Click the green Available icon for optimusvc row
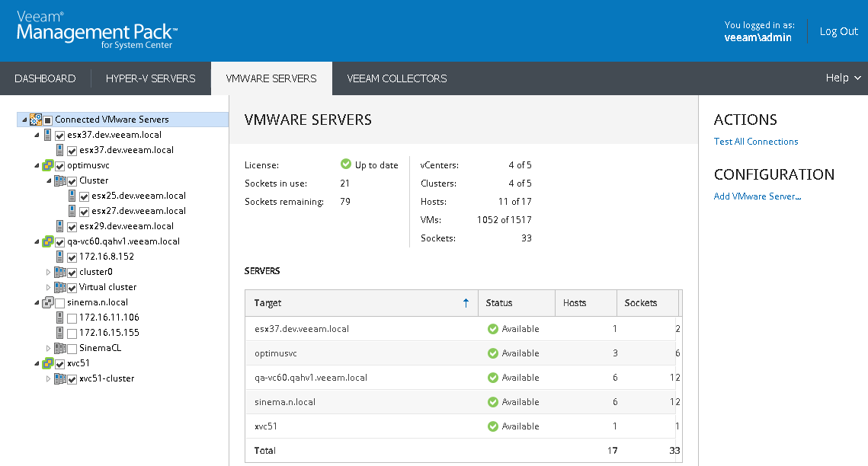This screenshot has width=868, height=466. (492, 353)
